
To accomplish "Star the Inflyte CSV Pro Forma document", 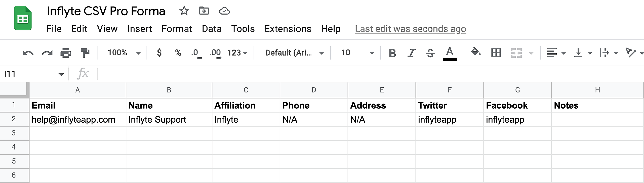I will point(184,11).
